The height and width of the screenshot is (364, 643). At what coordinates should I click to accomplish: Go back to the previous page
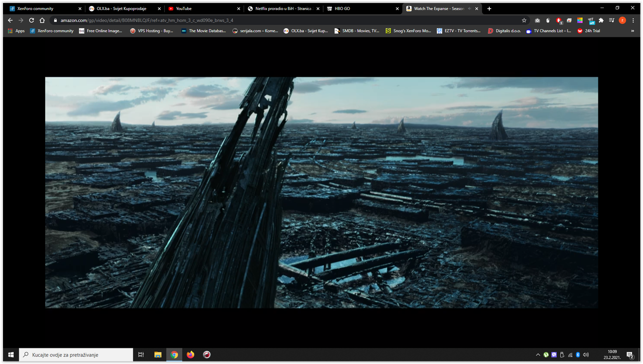(10, 20)
